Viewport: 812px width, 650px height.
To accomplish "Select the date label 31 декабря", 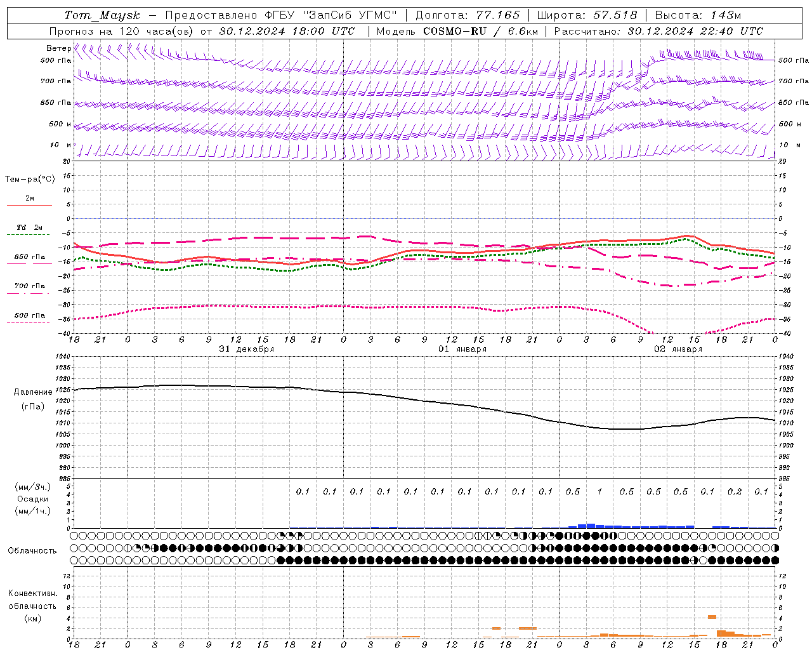I will pyautogui.click(x=247, y=349).
